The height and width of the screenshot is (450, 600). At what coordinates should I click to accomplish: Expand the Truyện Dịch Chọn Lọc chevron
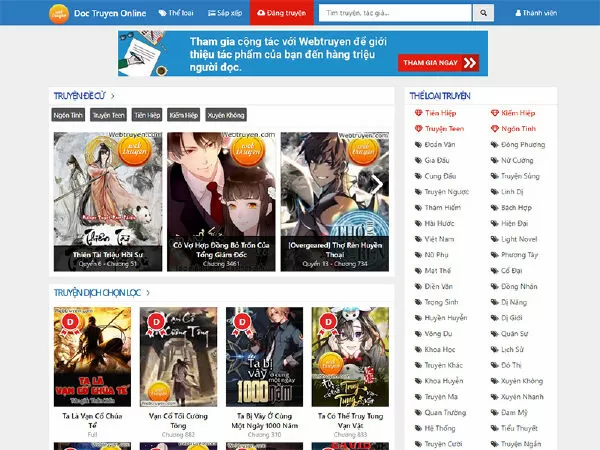(148, 293)
